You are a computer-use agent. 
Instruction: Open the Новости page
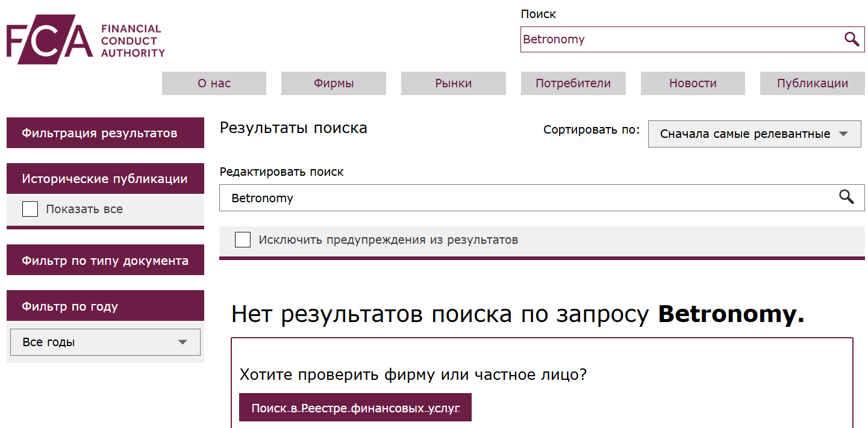[692, 83]
